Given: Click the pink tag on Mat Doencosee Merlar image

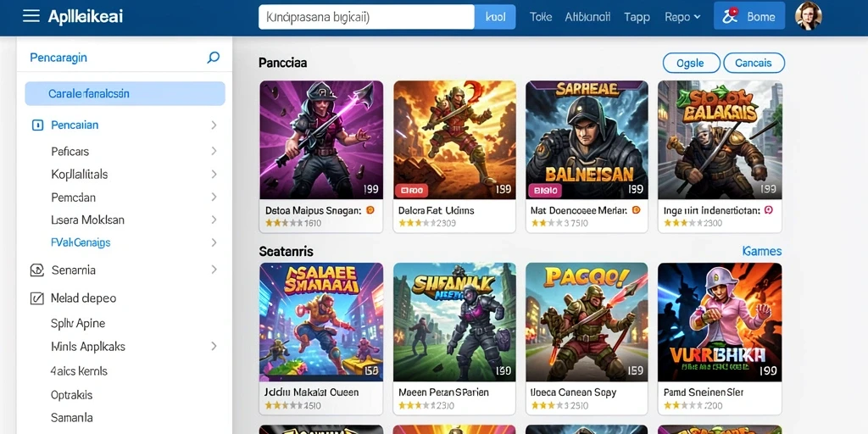Looking at the screenshot, I should pyautogui.click(x=545, y=191).
